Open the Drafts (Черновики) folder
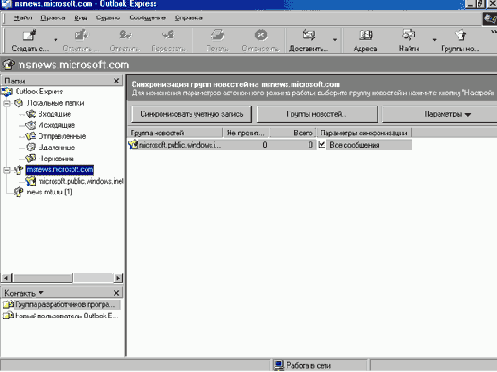 point(57,159)
